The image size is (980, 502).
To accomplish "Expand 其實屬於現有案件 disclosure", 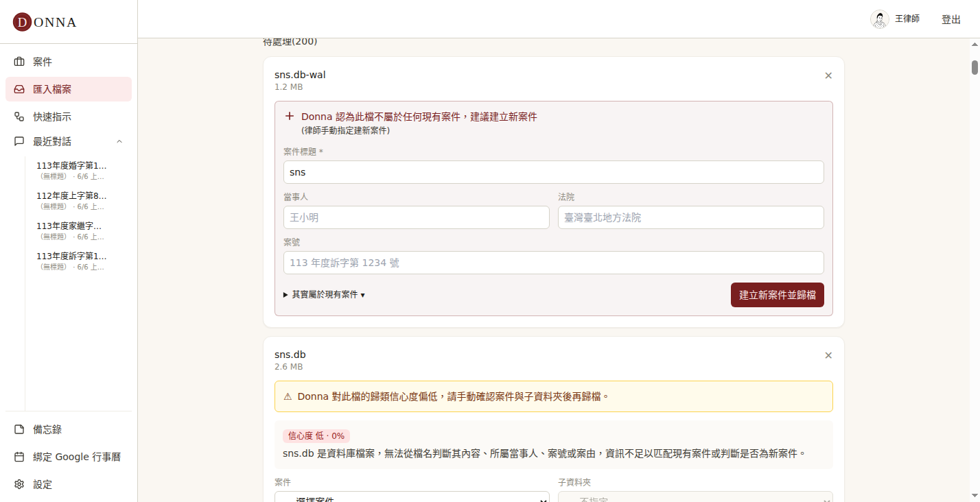I will click(324, 295).
